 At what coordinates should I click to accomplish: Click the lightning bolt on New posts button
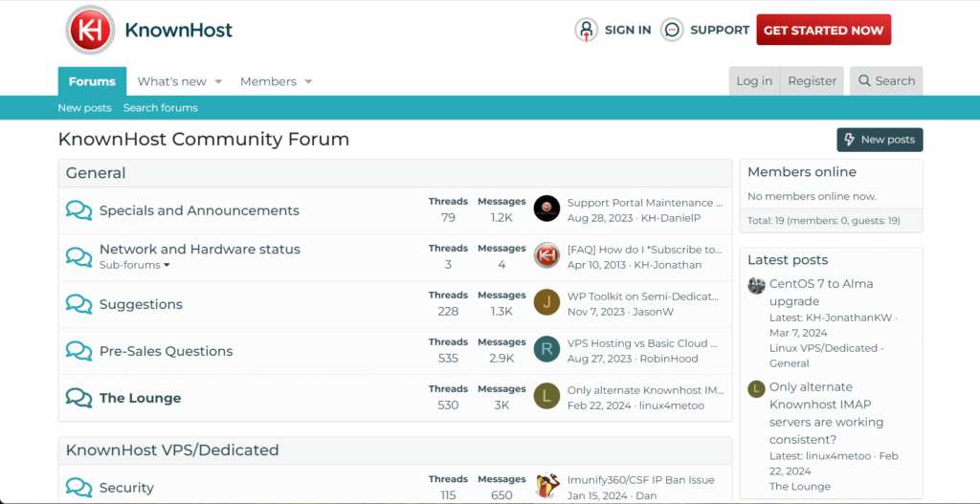pyautogui.click(x=849, y=140)
